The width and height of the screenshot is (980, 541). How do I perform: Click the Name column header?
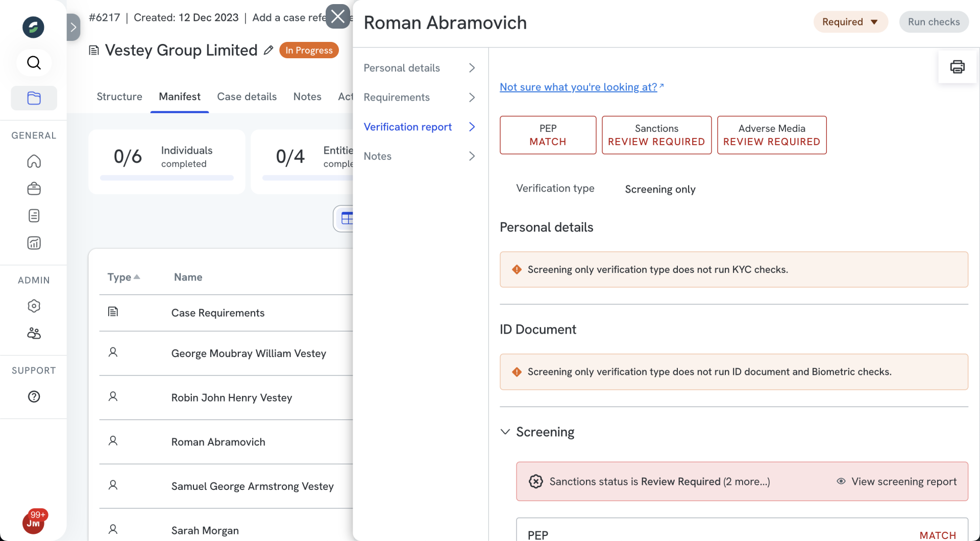click(x=188, y=277)
